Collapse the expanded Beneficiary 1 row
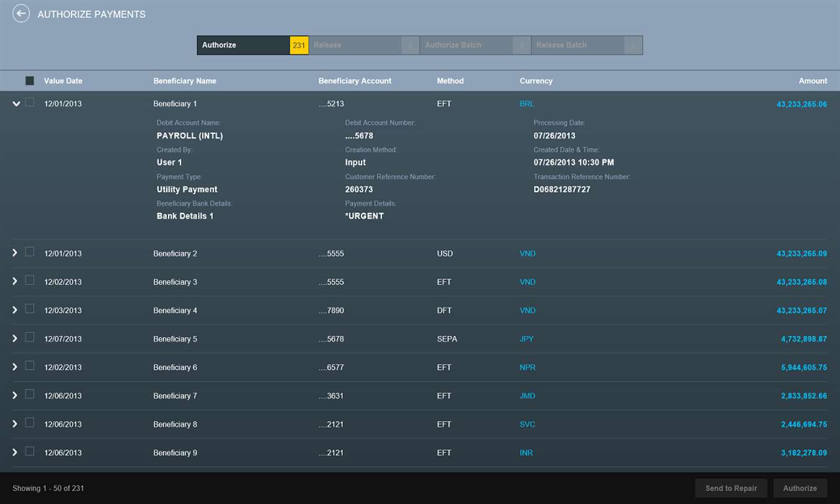The image size is (840, 504). coord(16,104)
